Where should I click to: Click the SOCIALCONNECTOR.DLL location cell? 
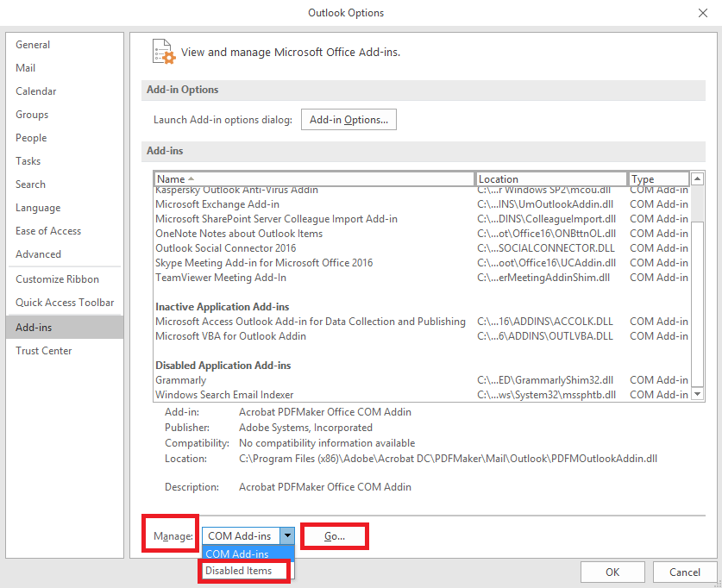(546, 248)
